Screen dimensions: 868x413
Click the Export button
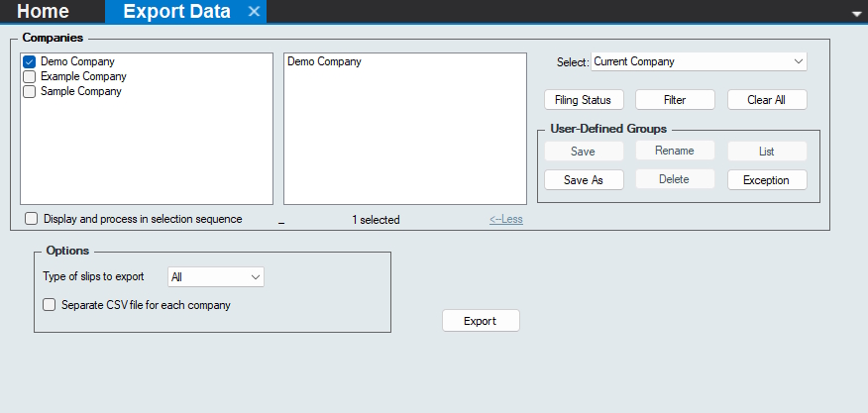pyautogui.click(x=480, y=321)
